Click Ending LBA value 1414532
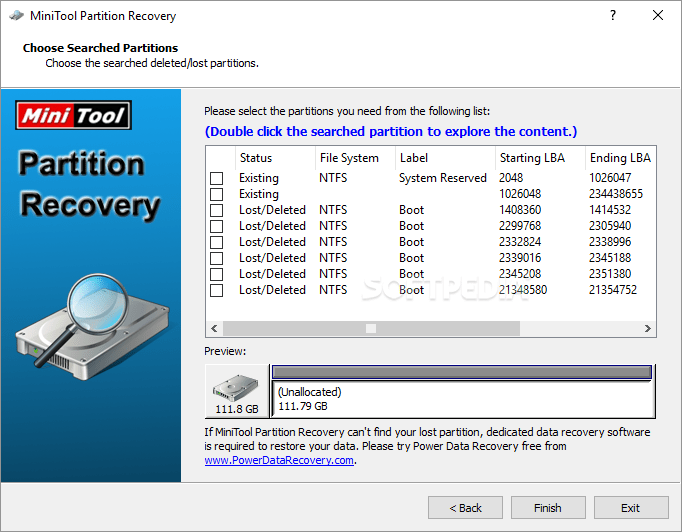 (610, 210)
